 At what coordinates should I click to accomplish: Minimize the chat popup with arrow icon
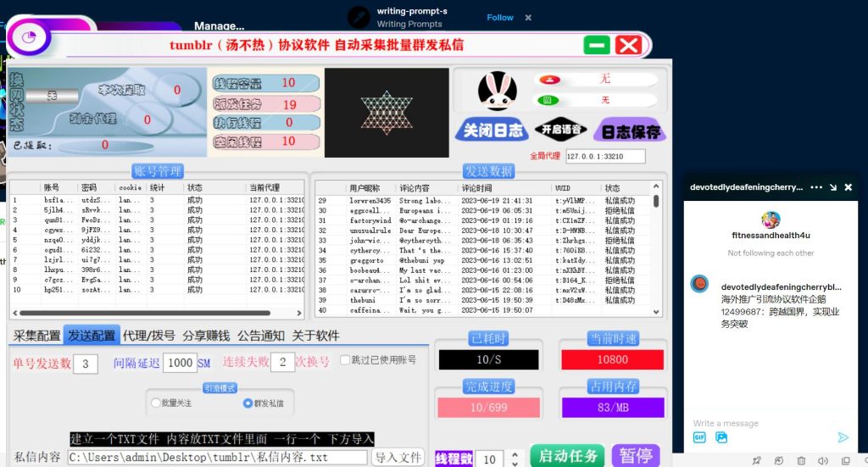pyautogui.click(x=833, y=187)
